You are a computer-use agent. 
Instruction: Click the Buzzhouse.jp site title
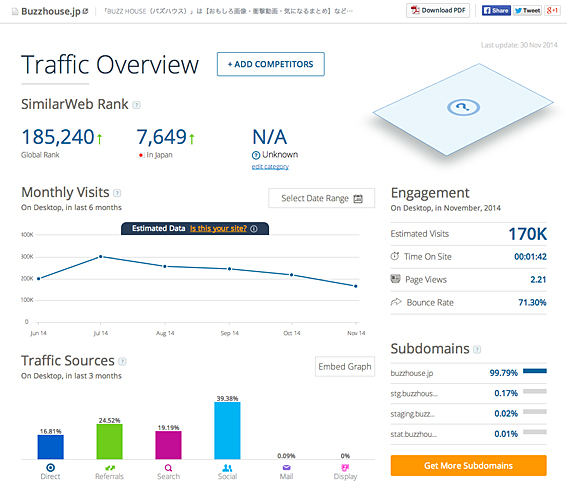(x=51, y=11)
